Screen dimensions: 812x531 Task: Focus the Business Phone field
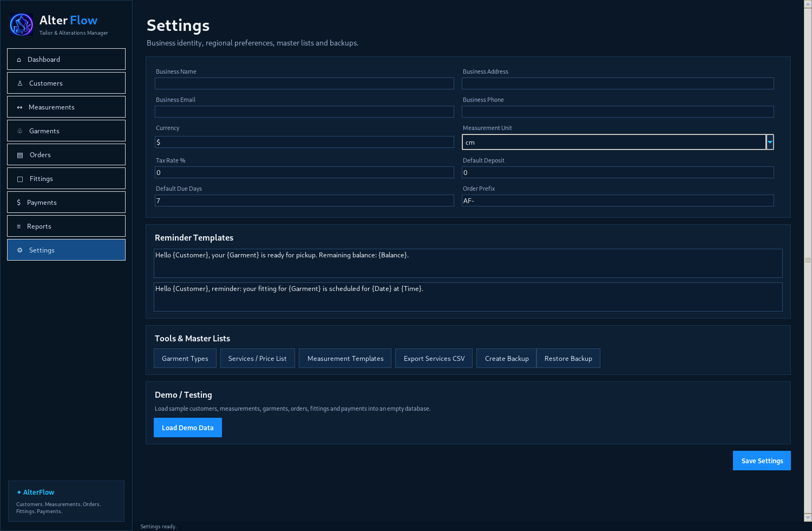click(x=618, y=112)
